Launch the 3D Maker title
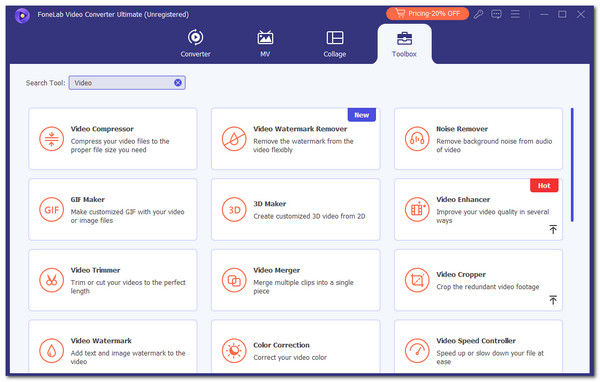The image size is (600, 382). 269,204
